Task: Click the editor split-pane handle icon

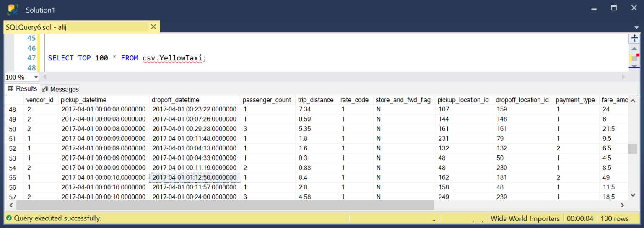Action: click(x=634, y=38)
